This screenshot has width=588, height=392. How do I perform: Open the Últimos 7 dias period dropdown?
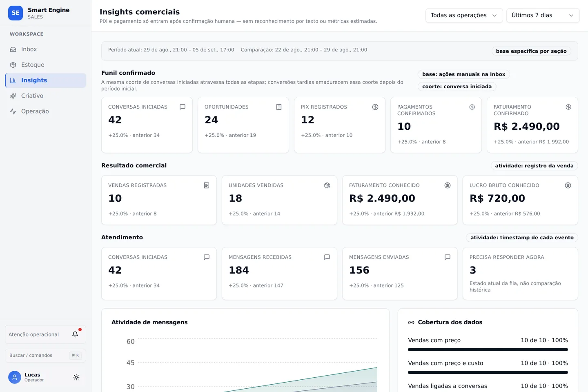543,16
